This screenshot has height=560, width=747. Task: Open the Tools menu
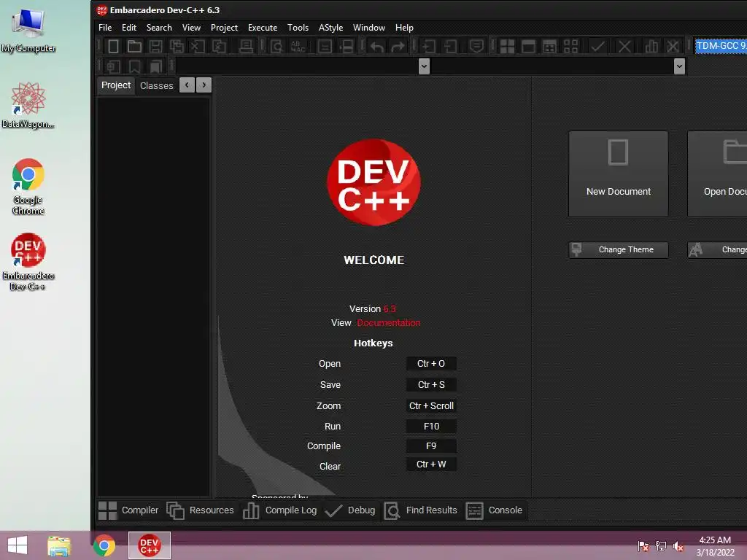(298, 28)
